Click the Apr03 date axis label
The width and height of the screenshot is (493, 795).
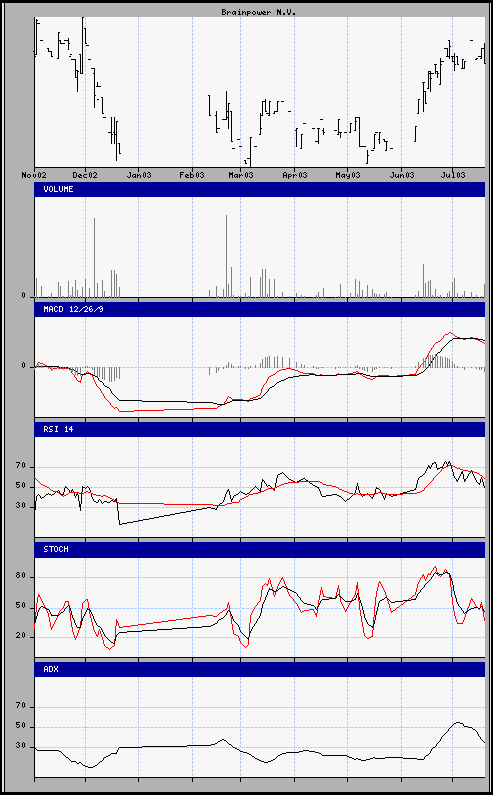(295, 175)
